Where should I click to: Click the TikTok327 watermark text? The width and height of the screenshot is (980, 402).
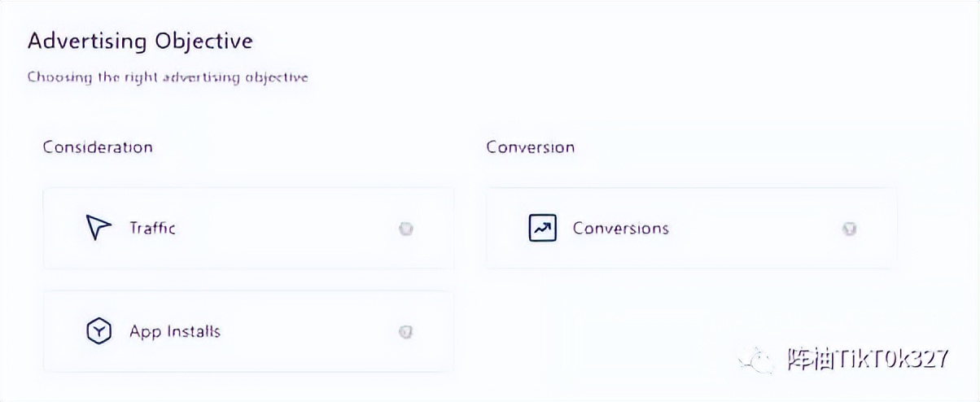point(867,360)
